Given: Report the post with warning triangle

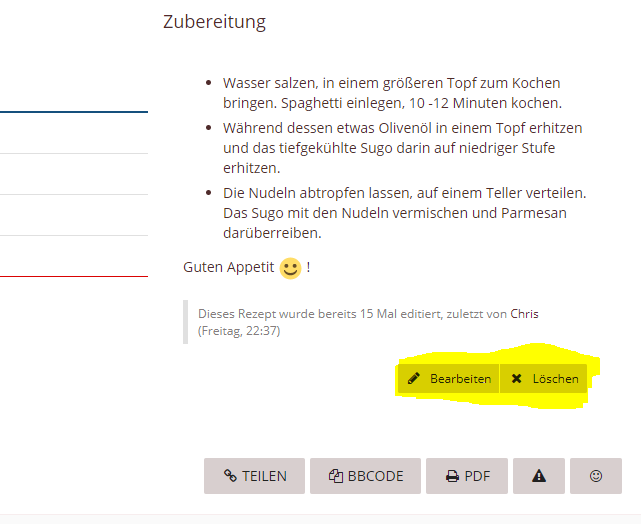Looking at the screenshot, I should [539, 476].
